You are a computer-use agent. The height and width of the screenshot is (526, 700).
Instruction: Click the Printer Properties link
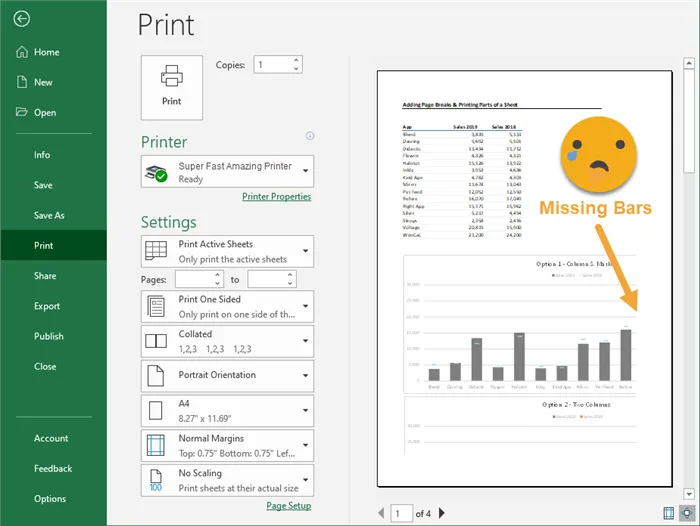point(276,197)
